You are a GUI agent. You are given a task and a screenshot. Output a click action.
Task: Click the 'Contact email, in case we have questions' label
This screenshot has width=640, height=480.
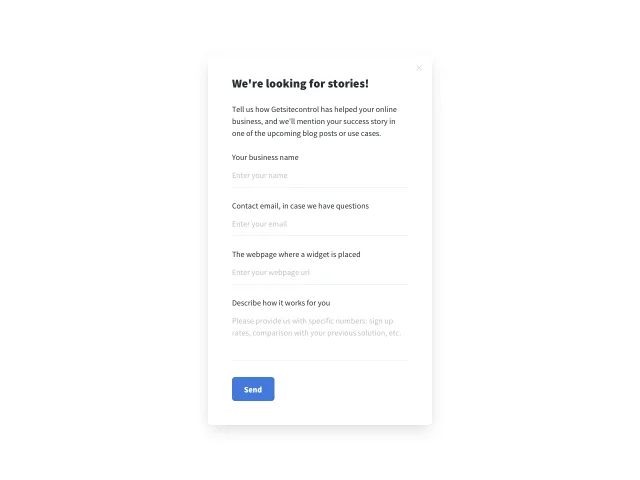[x=300, y=206]
